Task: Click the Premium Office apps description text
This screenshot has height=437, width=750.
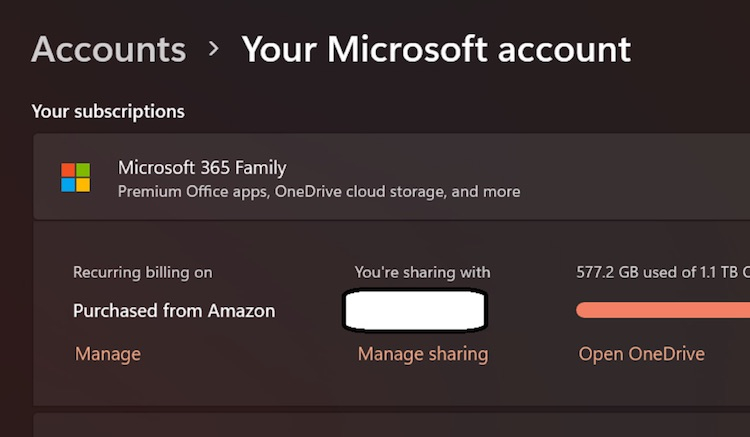Action: pyautogui.click(x=319, y=191)
